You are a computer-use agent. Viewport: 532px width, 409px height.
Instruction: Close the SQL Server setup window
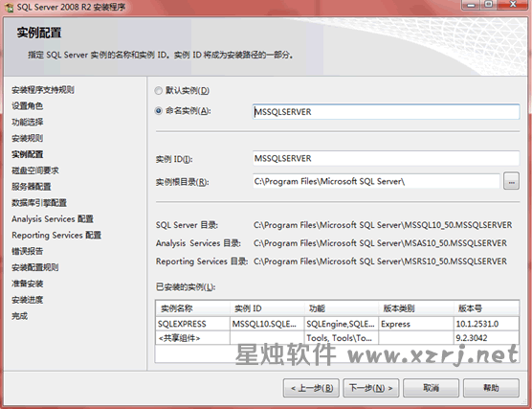(513, 5)
